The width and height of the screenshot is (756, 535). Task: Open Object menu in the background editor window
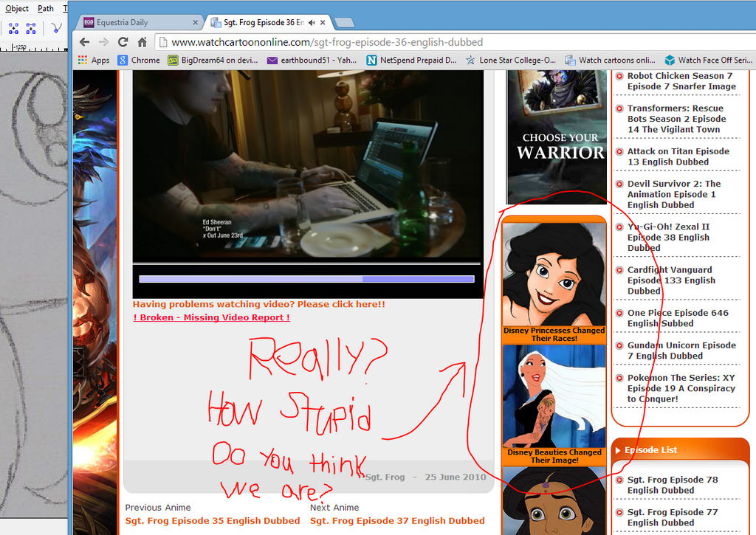(17, 8)
